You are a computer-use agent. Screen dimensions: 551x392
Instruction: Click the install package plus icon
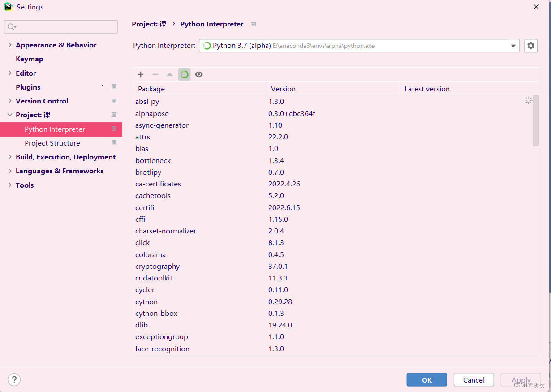point(141,74)
